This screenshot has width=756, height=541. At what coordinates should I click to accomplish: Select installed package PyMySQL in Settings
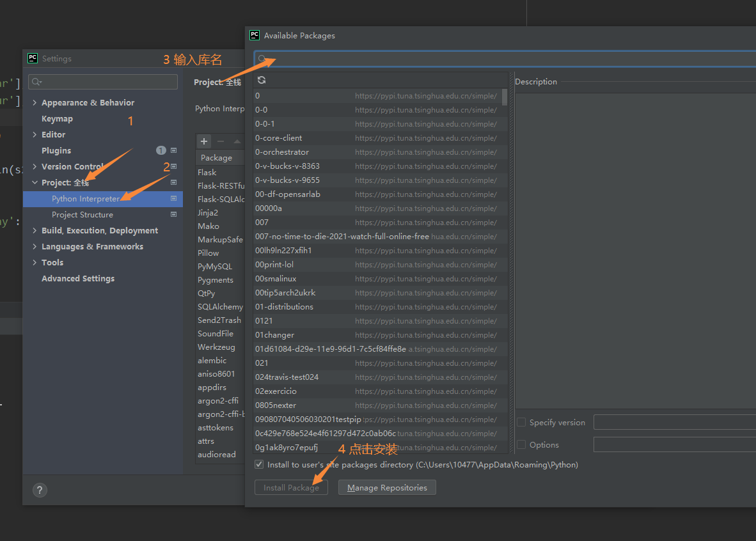pyautogui.click(x=220, y=266)
